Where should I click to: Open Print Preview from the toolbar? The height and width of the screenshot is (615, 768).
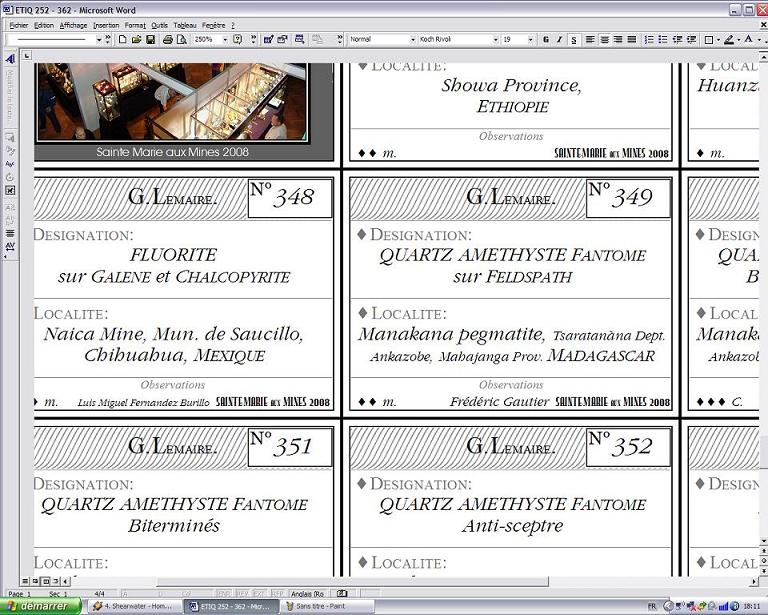181,40
